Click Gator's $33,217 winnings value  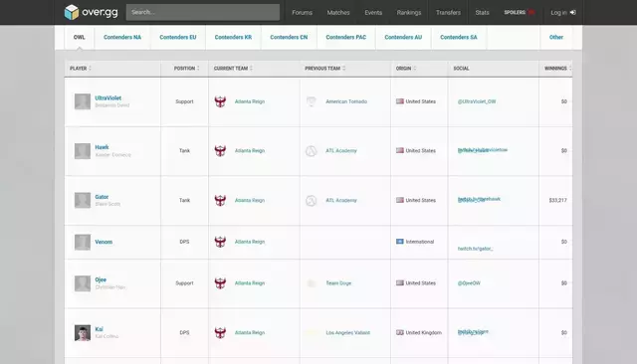pos(557,200)
